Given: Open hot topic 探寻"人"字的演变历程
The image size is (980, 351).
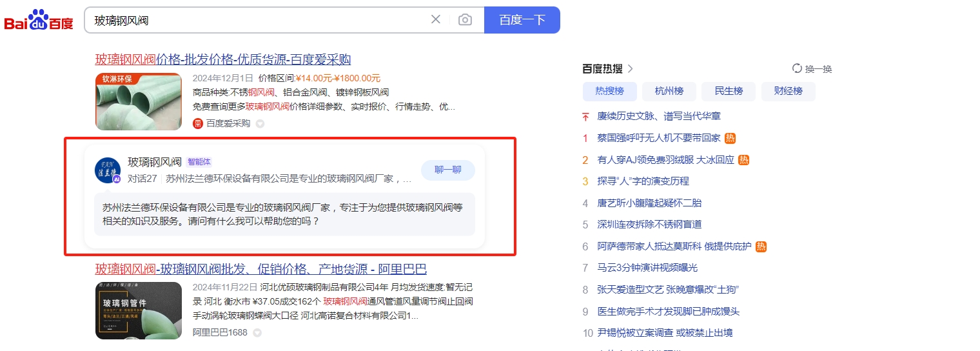Looking at the screenshot, I should 643,181.
